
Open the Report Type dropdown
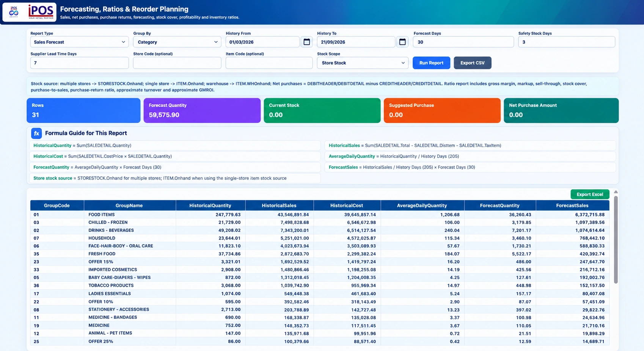[80, 42]
